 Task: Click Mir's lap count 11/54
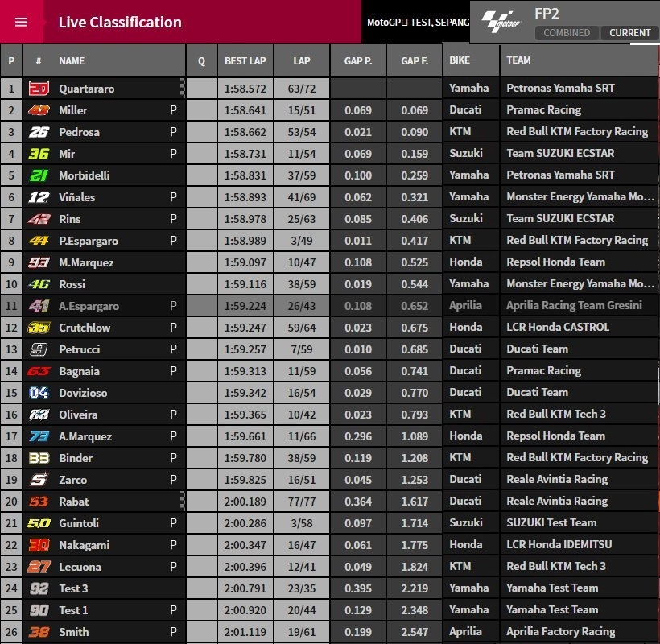[302, 154]
